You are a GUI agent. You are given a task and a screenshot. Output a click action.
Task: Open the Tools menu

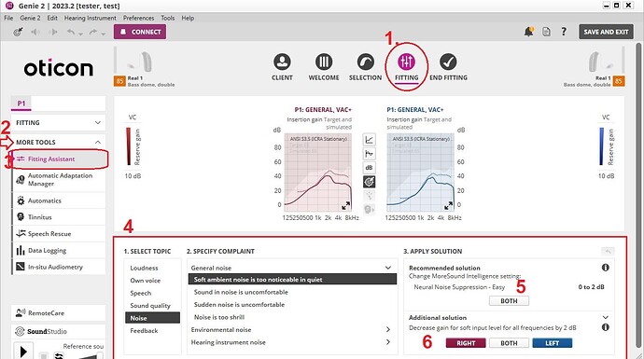tap(168, 18)
